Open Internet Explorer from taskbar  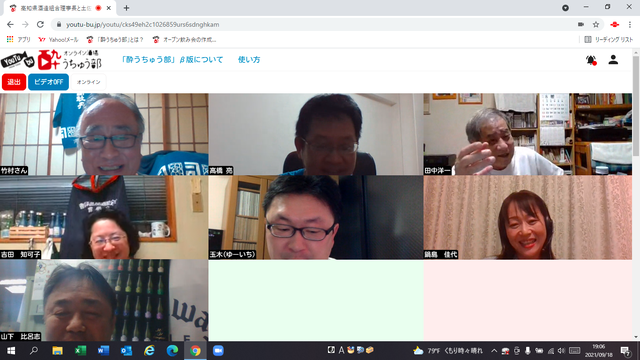[x=149, y=351]
